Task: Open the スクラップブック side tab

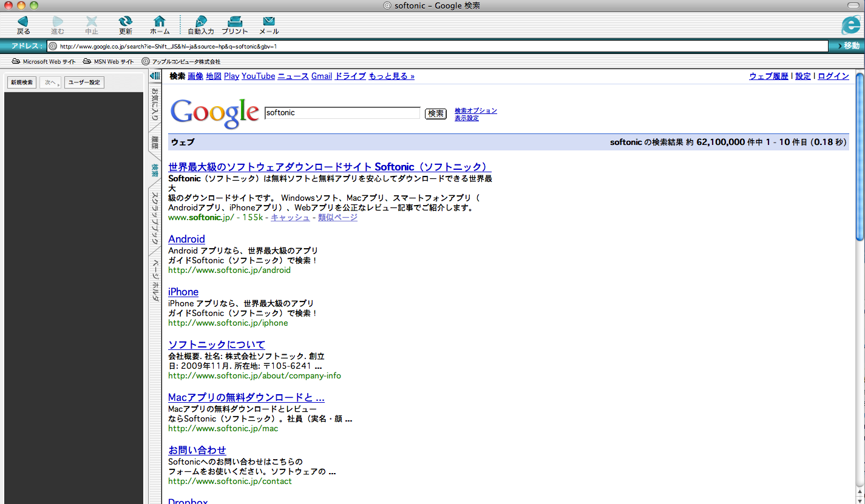Action: (x=155, y=219)
